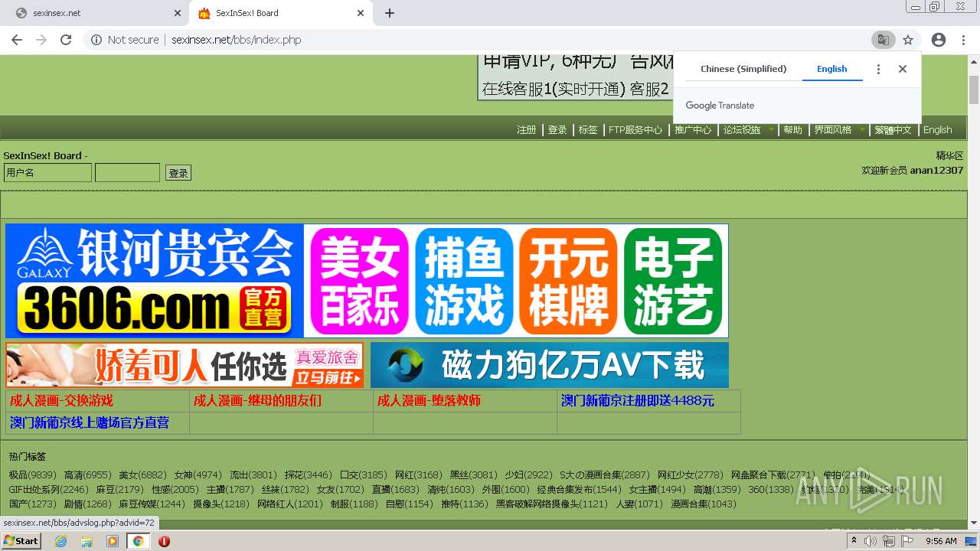Open the Google Translate icon in address bar
This screenshot has width=980, height=551.
pos(883,40)
